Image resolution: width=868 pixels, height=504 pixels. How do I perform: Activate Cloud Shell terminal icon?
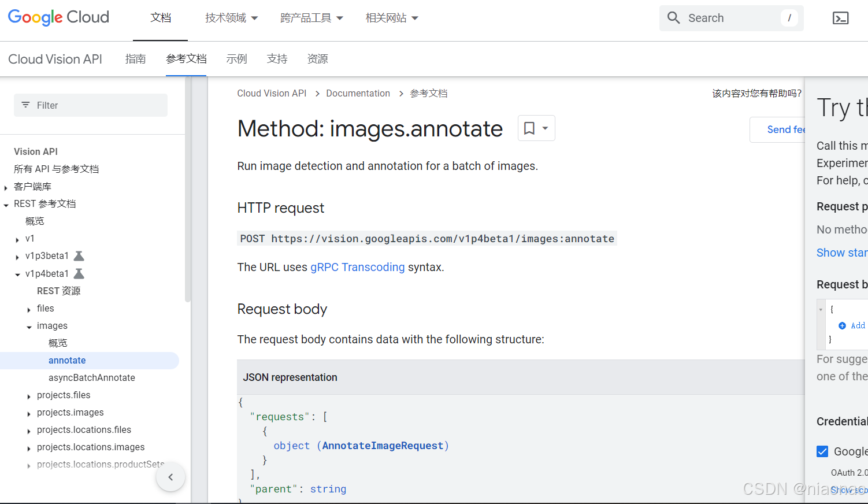point(840,18)
